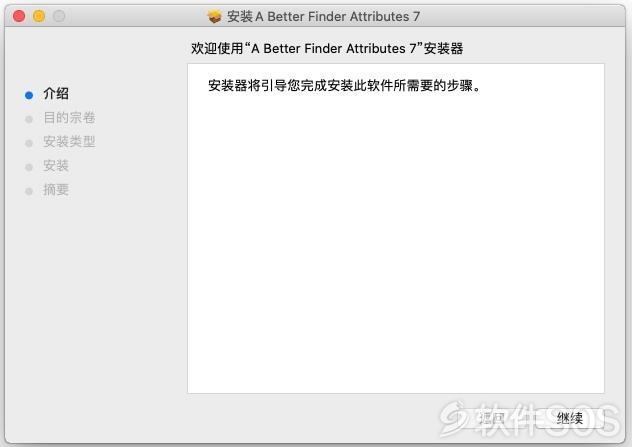Click the window title 安装 A Better Finder Attributes 7

tap(323, 17)
